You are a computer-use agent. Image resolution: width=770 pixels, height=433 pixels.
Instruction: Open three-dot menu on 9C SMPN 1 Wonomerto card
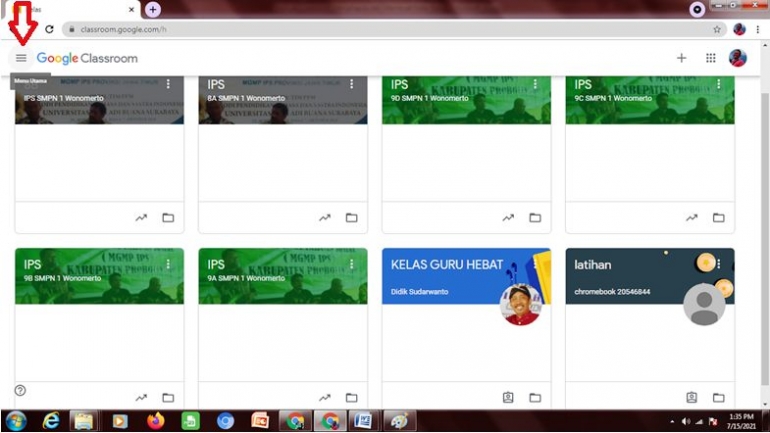tap(718, 84)
